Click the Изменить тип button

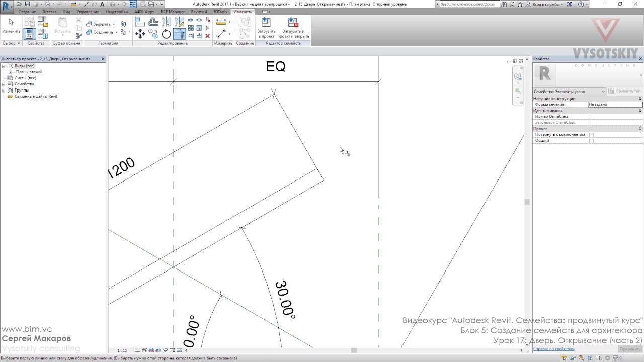(624, 91)
